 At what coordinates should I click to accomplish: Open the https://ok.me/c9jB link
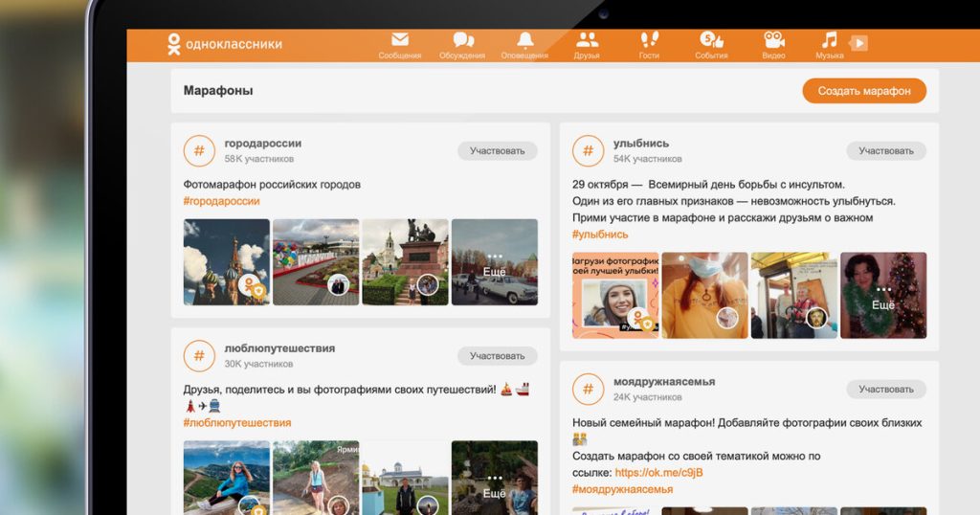pyautogui.click(x=658, y=473)
